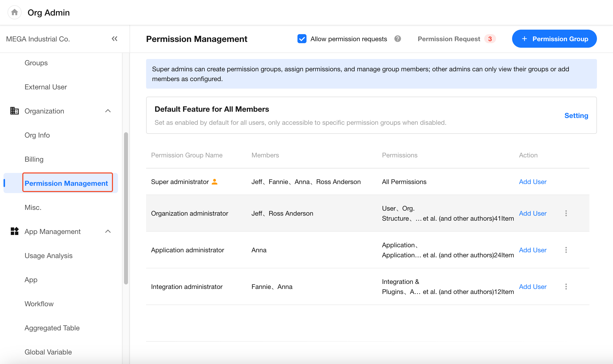The width and height of the screenshot is (613, 364).
Task: Click the App Management grid icon
Action: 14,231
